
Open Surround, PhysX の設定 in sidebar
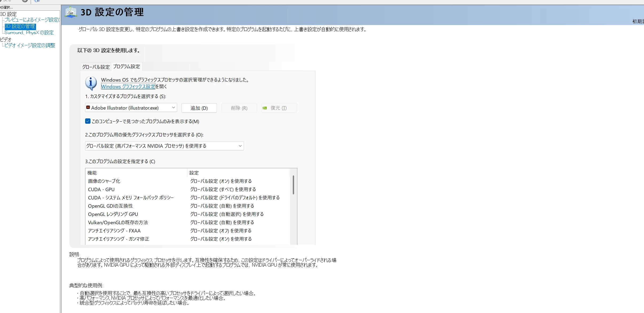pos(29,33)
